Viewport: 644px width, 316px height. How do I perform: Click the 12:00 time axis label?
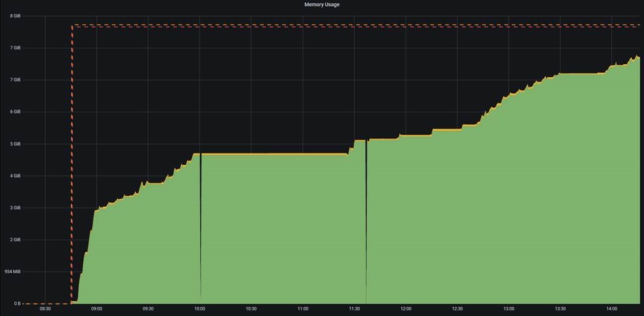point(406,309)
